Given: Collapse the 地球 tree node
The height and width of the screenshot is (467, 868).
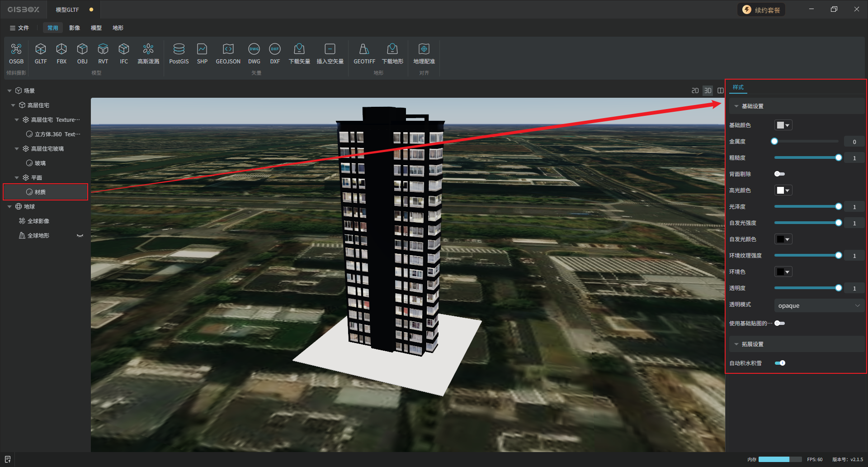Looking at the screenshot, I should point(9,207).
